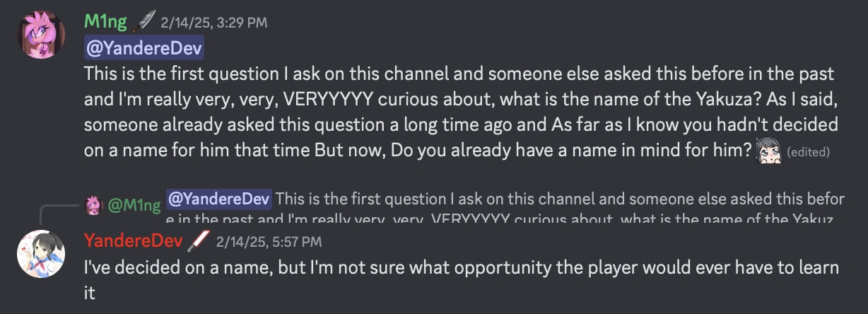Click the (edited) label on M1ng's message

[808, 151]
